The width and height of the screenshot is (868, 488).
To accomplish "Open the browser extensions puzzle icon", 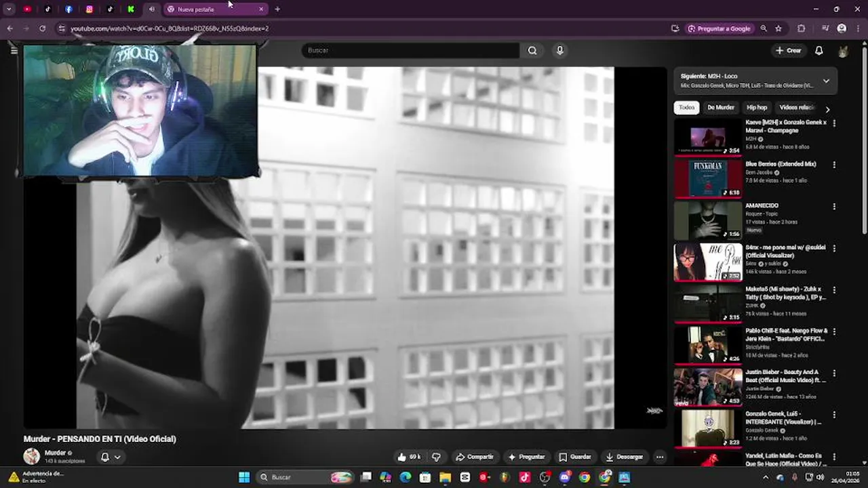I will 802,28.
